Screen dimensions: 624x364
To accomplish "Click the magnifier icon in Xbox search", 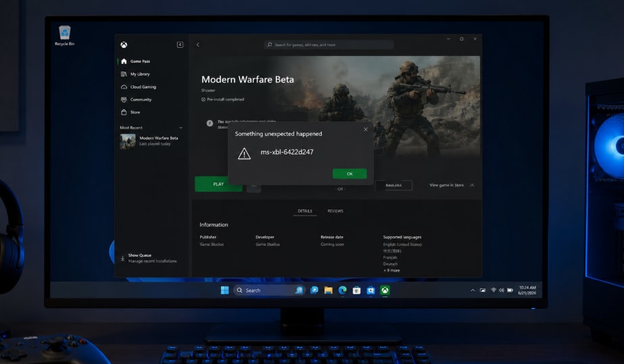I will (x=270, y=45).
